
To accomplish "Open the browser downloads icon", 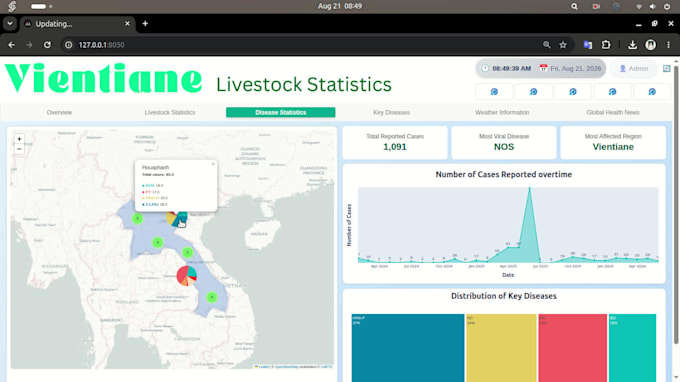I will (x=632, y=45).
